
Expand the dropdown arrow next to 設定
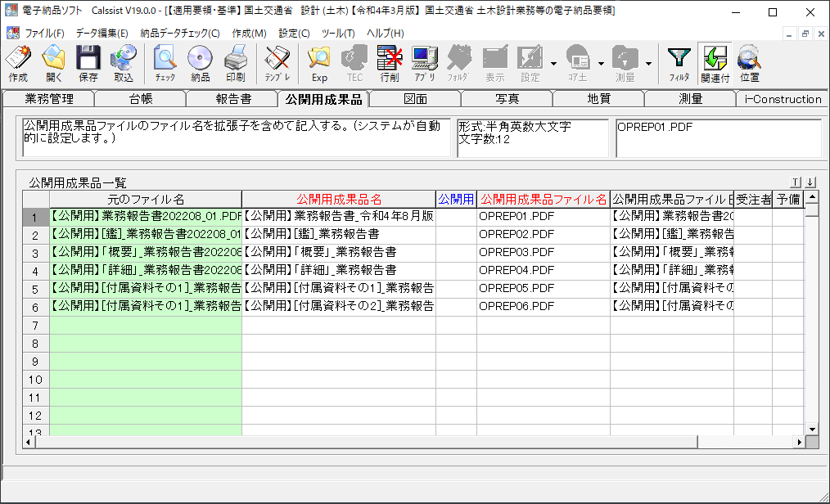coord(553,64)
